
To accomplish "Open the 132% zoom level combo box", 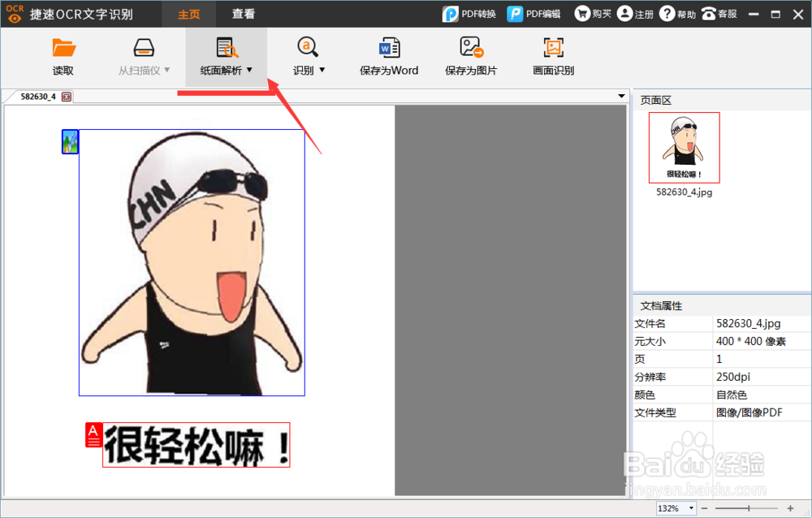I will pyautogui.click(x=676, y=508).
